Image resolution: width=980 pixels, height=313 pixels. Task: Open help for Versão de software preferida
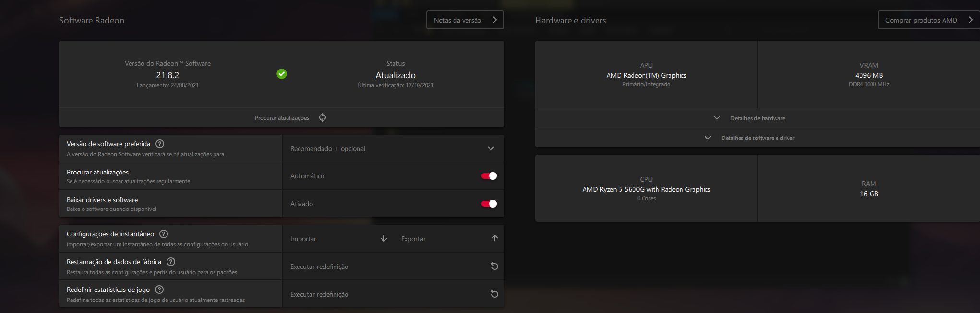(160, 144)
